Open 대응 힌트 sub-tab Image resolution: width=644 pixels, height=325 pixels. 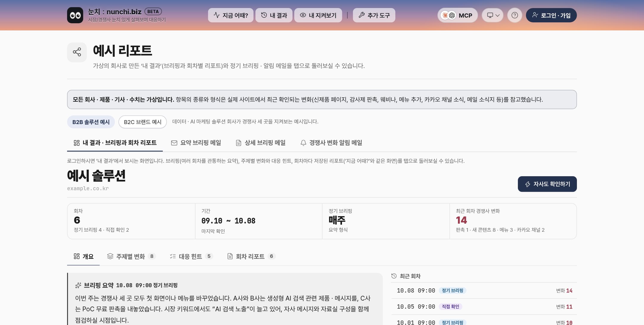(x=191, y=256)
